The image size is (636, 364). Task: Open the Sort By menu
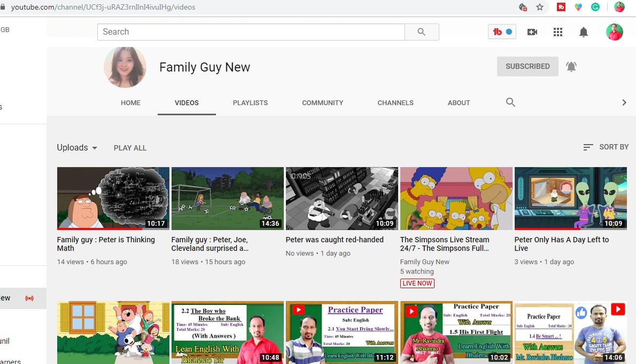606,147
